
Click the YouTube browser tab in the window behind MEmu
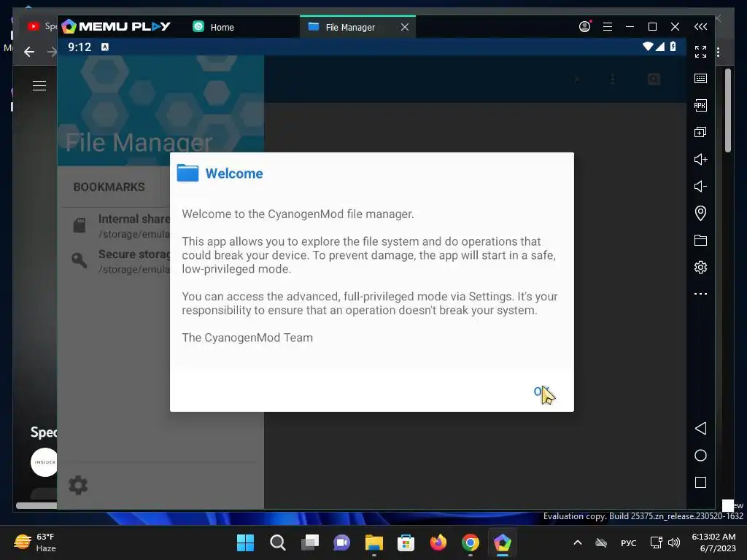click(x=42, y=26)
